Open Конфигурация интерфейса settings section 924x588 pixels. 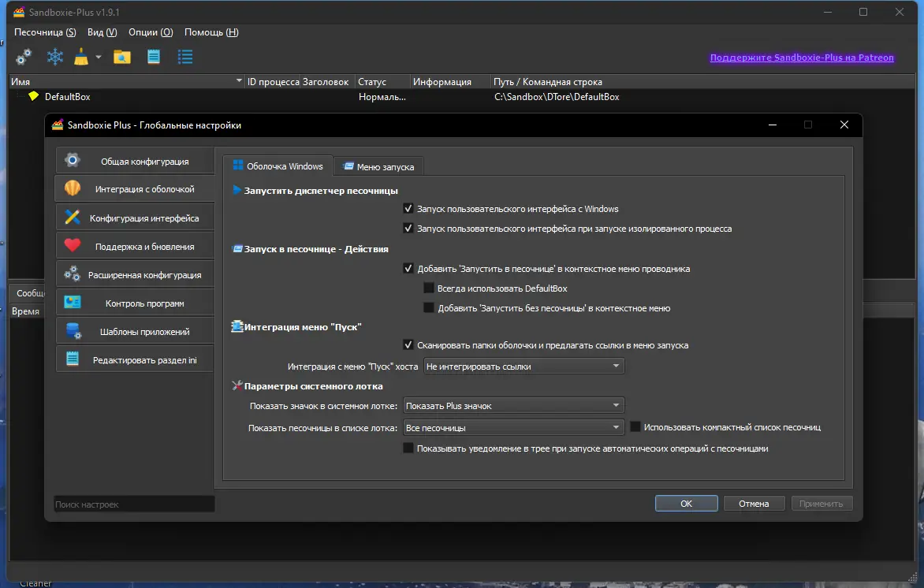(x=135, y=218)
